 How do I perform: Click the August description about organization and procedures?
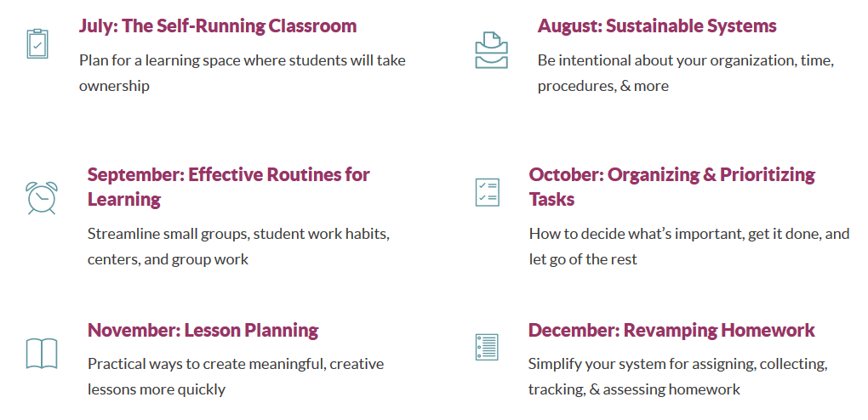[686, 72]
